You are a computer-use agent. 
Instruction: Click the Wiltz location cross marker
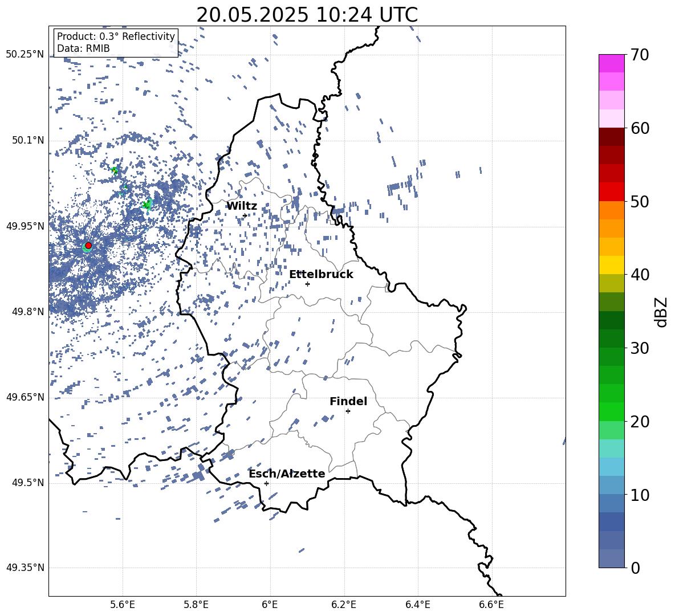(245, 216)
